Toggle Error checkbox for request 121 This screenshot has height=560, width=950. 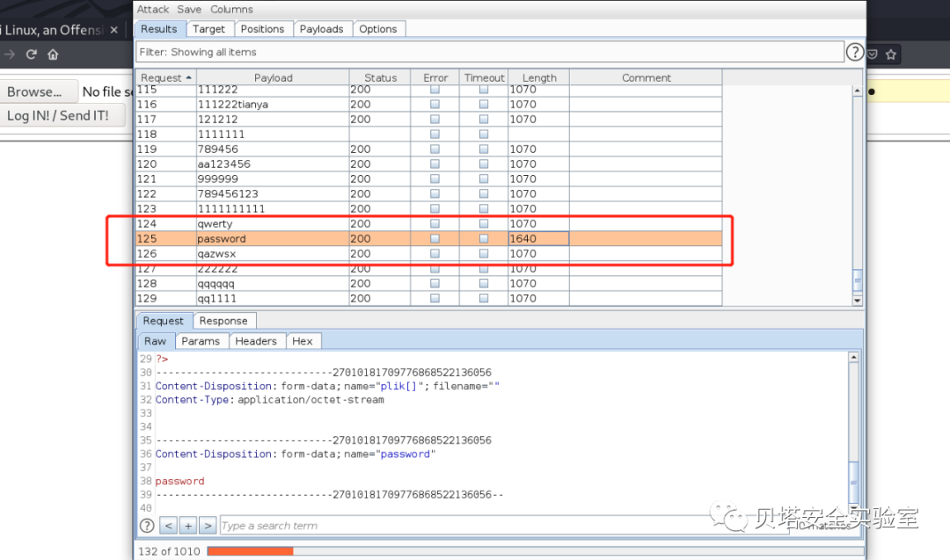(435, 178)
